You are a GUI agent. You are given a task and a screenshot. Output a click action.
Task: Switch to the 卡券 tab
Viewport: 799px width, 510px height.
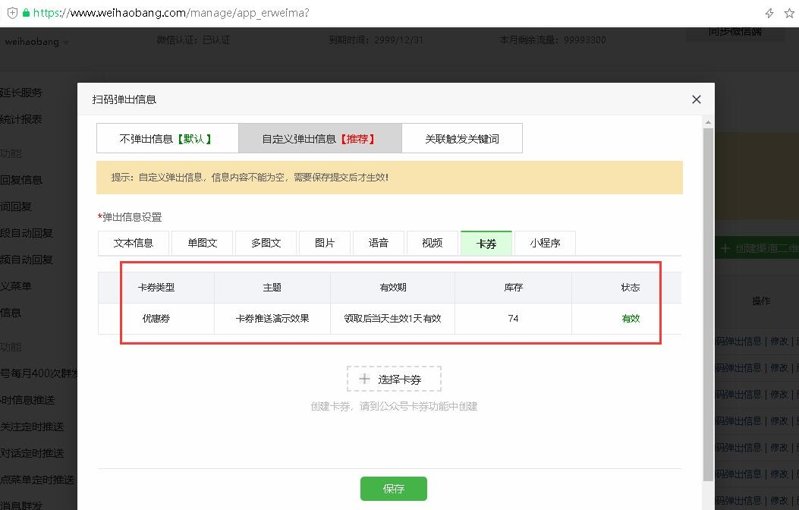[486, 243]
